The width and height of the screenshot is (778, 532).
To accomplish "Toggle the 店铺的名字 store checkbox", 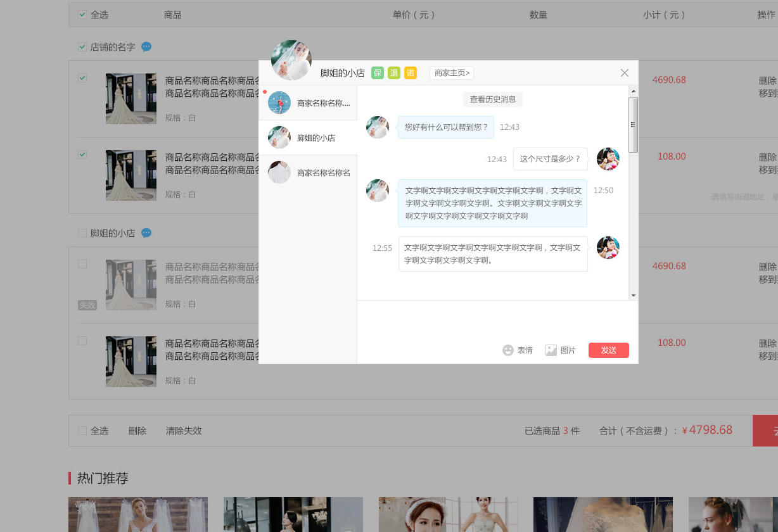I will [x=82, y=47].
